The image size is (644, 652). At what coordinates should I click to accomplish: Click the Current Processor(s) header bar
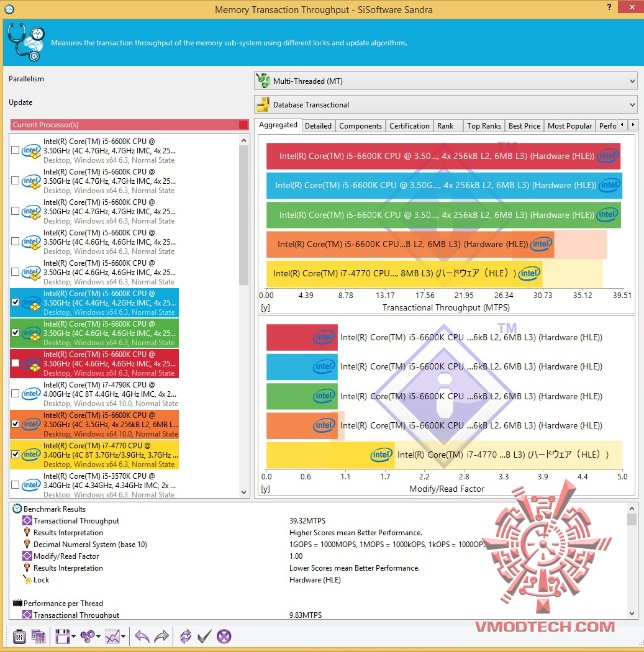pos(129,124)
